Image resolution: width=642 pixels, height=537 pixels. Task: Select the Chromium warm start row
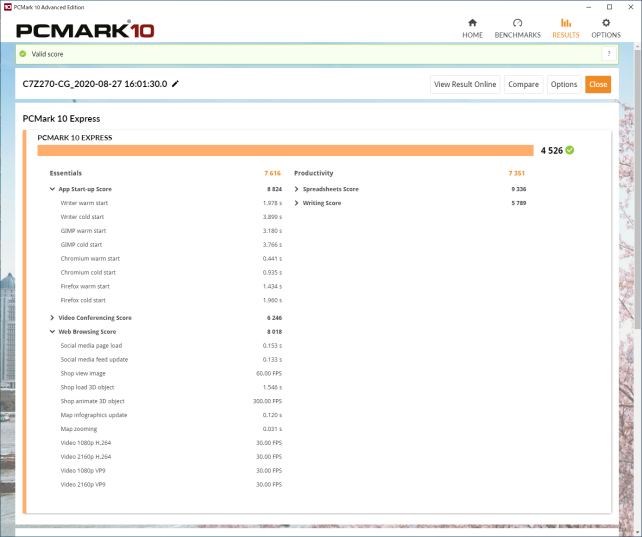[x=171, y=259]
